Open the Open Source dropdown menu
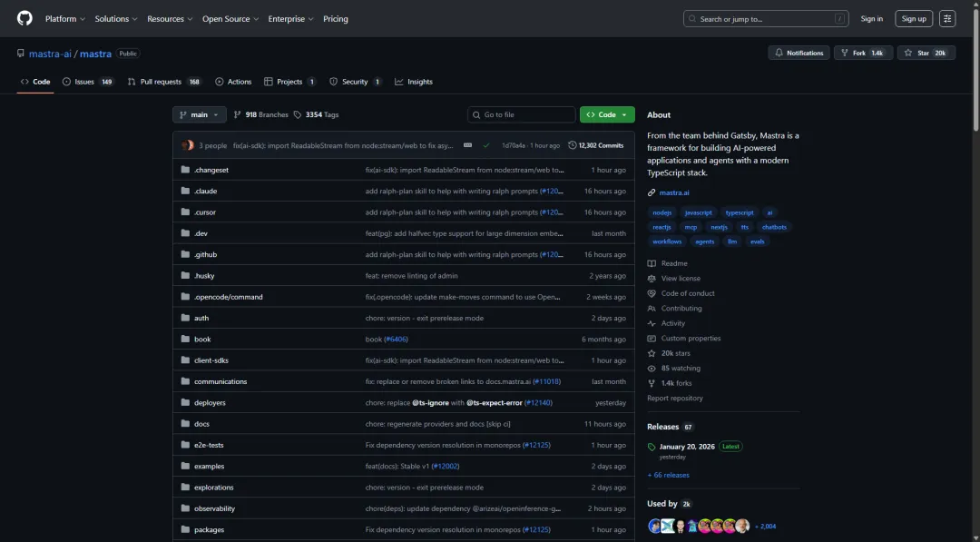 pos(230,19)
